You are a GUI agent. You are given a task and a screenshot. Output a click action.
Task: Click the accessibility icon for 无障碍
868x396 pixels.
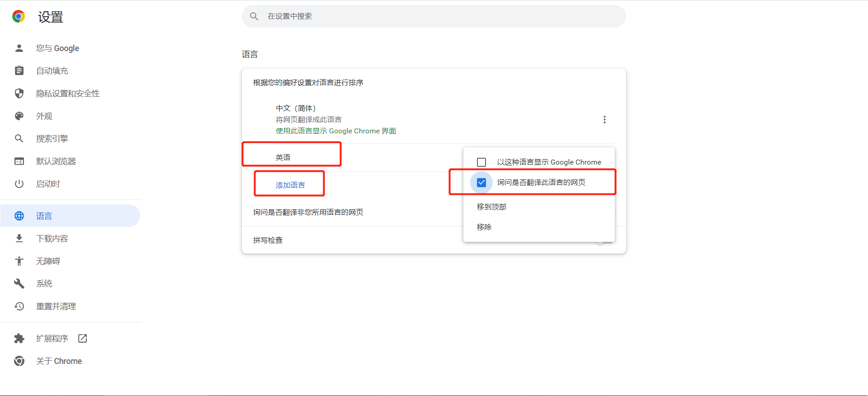tap(19, 261)
